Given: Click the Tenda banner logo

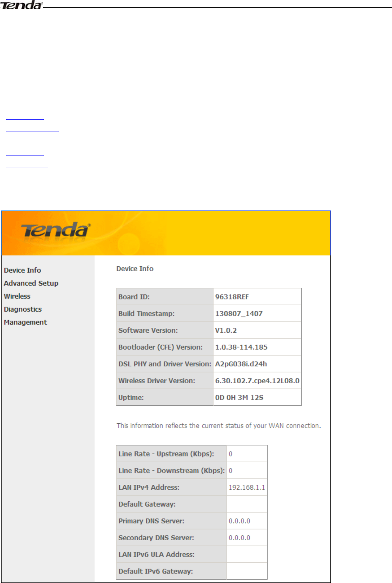Looking at the screenshot, I should coord(56,231).
